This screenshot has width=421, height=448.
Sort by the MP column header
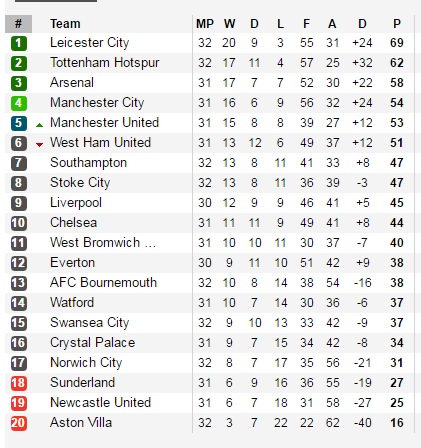coord(205,24)
